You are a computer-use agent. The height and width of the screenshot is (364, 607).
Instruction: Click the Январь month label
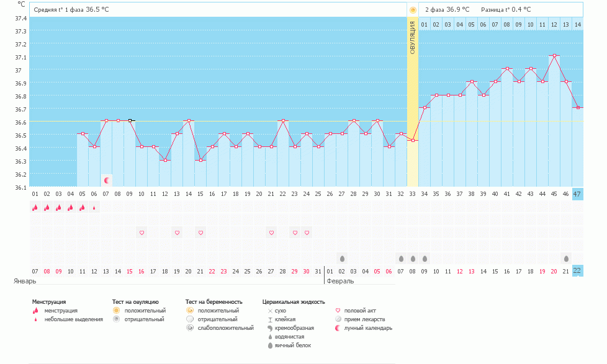click(x=25, y=281)
